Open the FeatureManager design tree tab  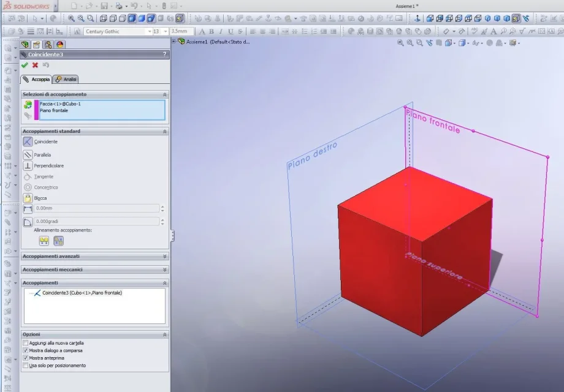click(x=25, y=44)
